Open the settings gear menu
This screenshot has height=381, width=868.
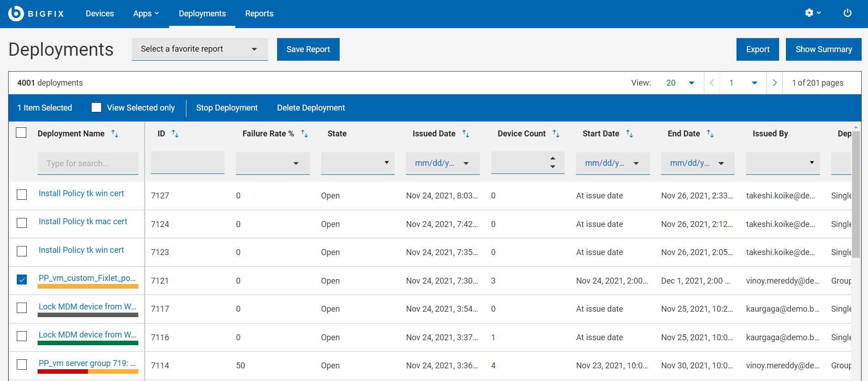[x=812, y=13]
